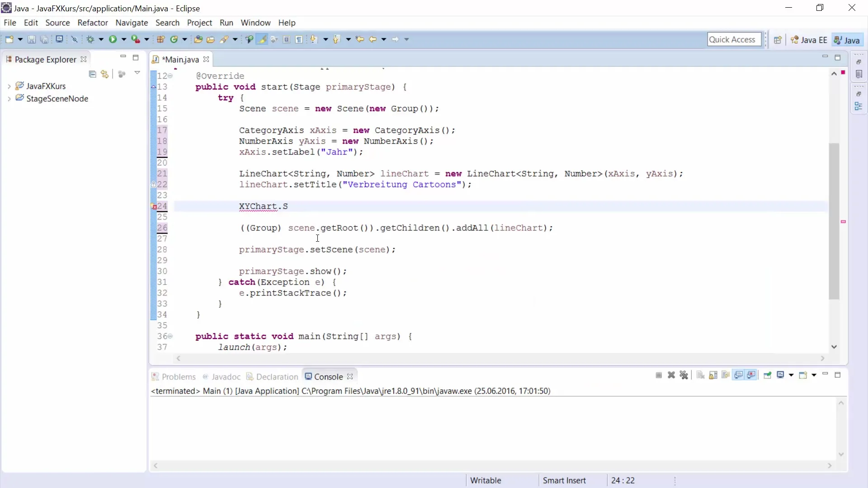Click the New file wizard icon
Screen dimensions: 868x488
(x=9, y=39)
